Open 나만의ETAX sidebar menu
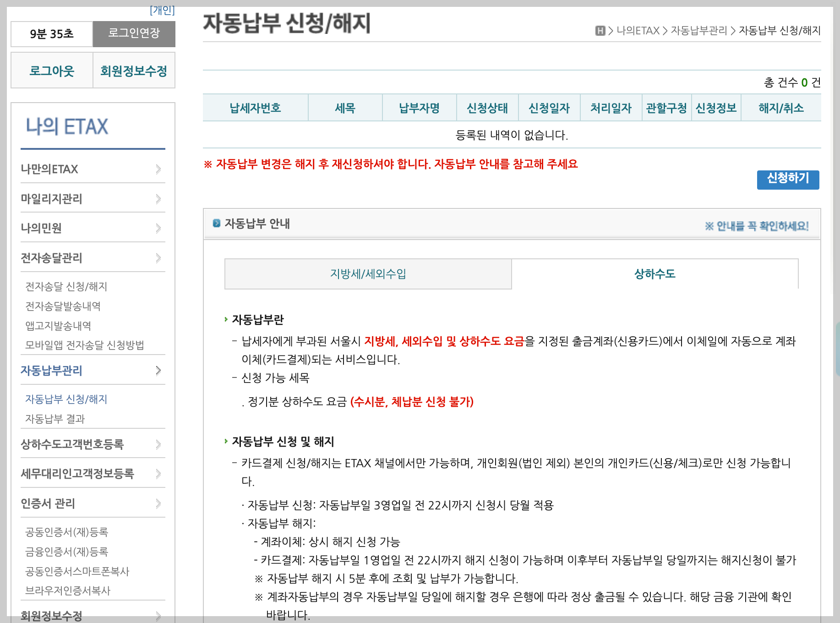840x623 pixels. click(49, 169)
